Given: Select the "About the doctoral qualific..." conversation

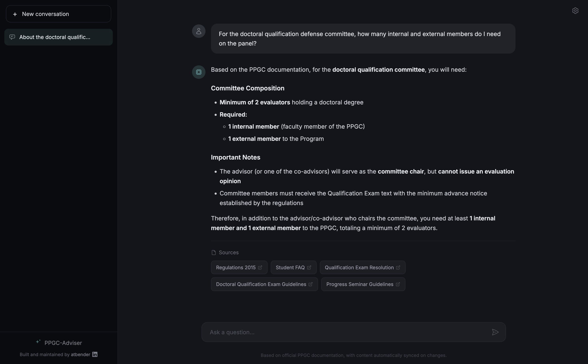Looking at the screenshot, I should point(58,37).
